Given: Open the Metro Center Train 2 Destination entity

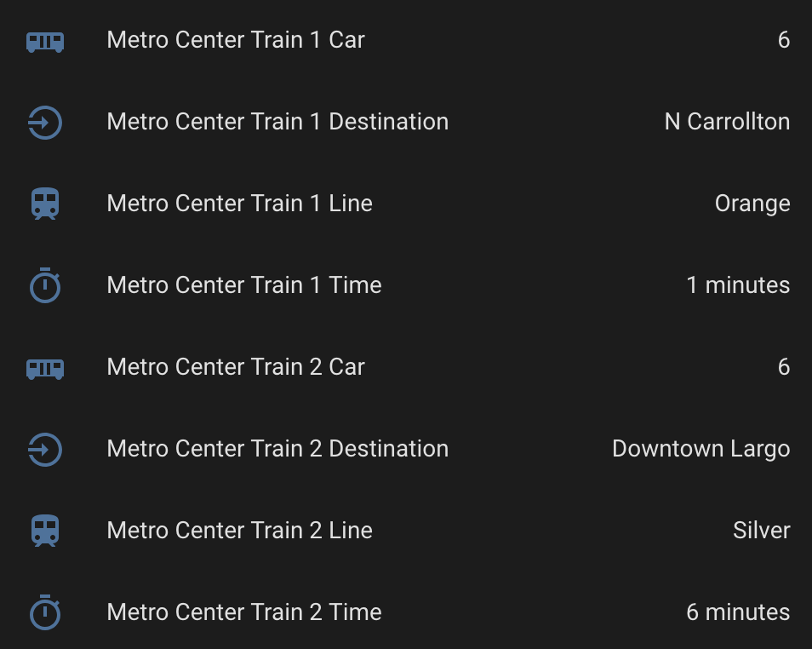Looking at the screenshot, I should click(277, 449).
